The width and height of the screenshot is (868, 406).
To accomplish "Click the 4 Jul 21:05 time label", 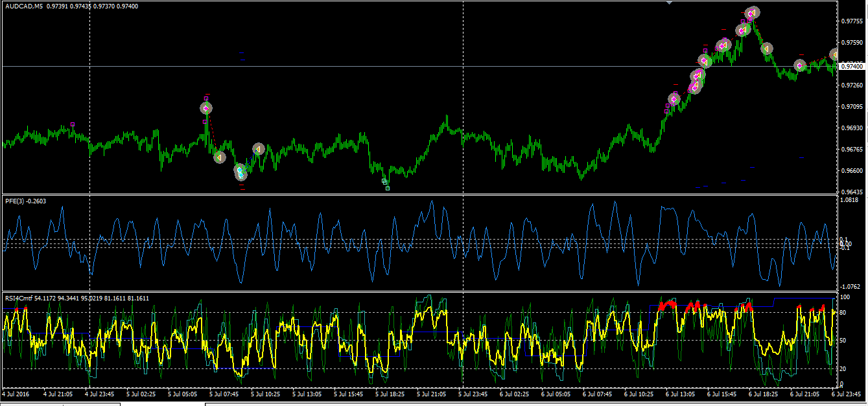I will [x=58, y=394].
